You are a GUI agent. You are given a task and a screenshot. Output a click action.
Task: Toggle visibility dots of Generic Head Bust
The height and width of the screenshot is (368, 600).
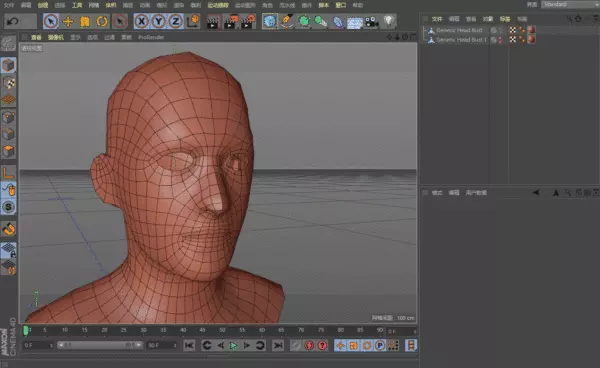tap(500, 30)
